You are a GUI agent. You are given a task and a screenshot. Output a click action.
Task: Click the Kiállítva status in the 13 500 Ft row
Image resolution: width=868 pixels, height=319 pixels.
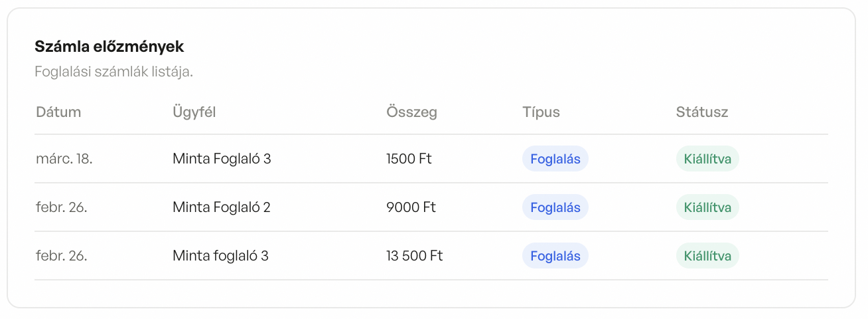tap(707, 256)
